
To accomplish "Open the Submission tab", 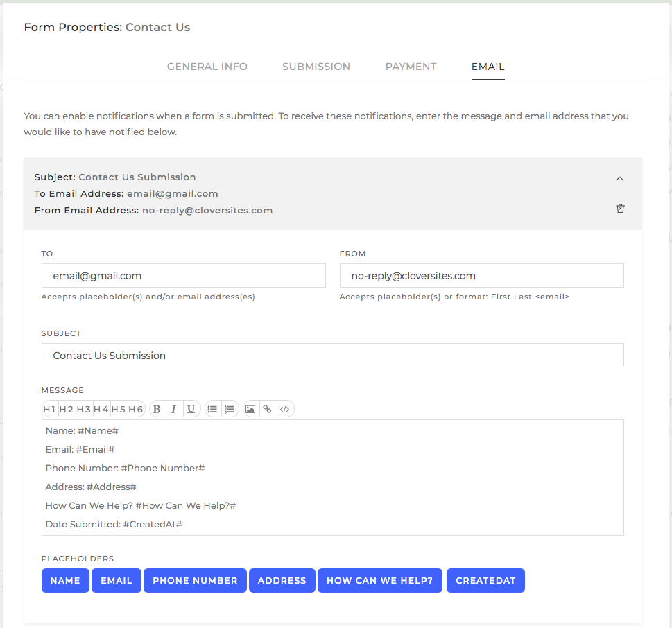I will [316, 67].
